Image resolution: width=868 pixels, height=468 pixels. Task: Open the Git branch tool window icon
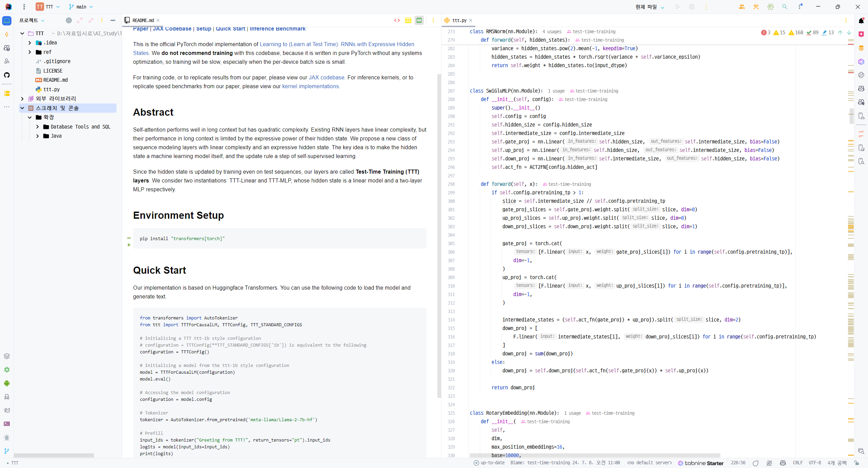coord(7,451)
